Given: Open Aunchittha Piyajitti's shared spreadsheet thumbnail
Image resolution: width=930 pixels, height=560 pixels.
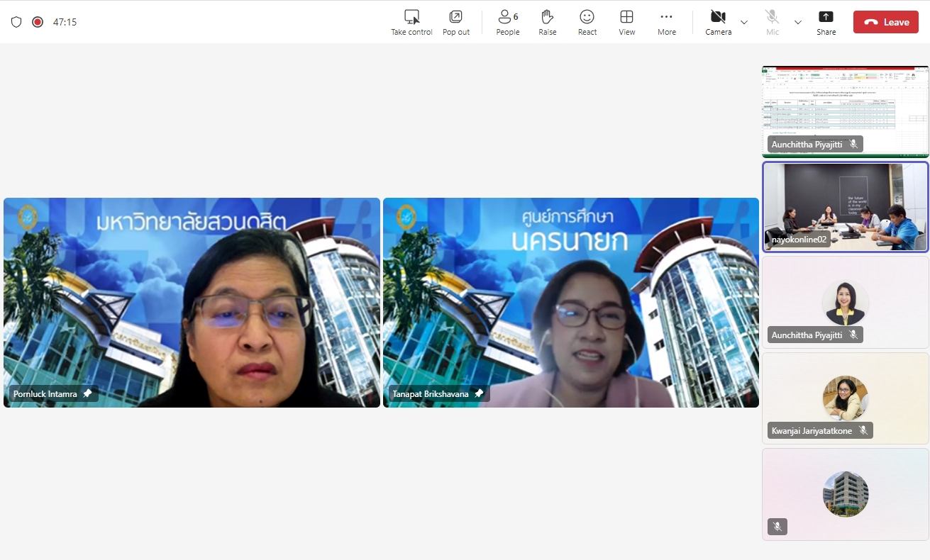Looking at the screenshot, I should pyautogui.click(x=845, y=111).
